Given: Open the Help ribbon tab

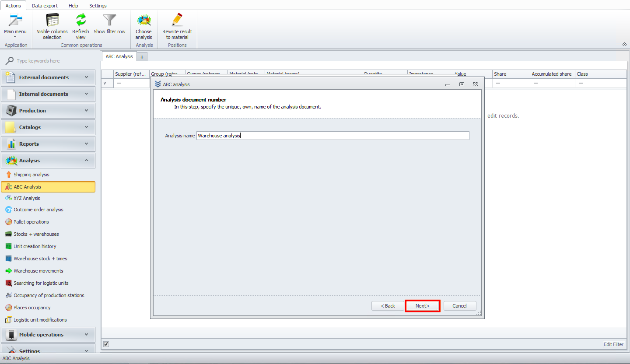Looking at the screenshot, I should pyautogui.click(x=73, y=6).
